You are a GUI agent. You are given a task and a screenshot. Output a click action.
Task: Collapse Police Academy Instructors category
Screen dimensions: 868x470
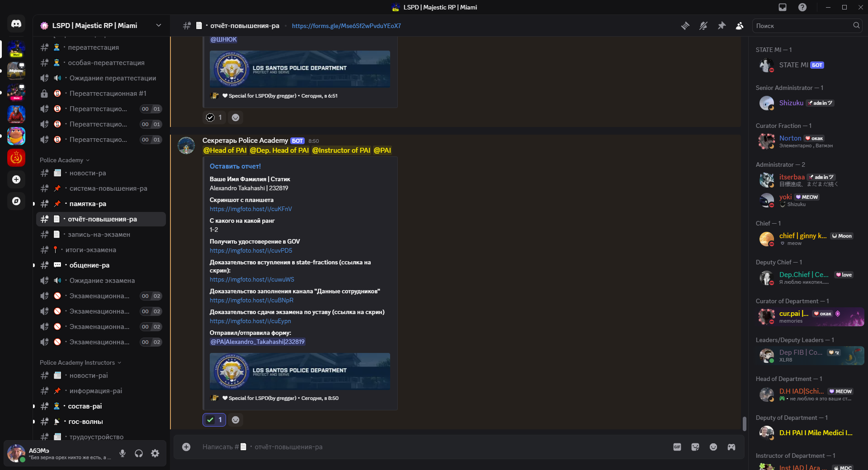80,362
